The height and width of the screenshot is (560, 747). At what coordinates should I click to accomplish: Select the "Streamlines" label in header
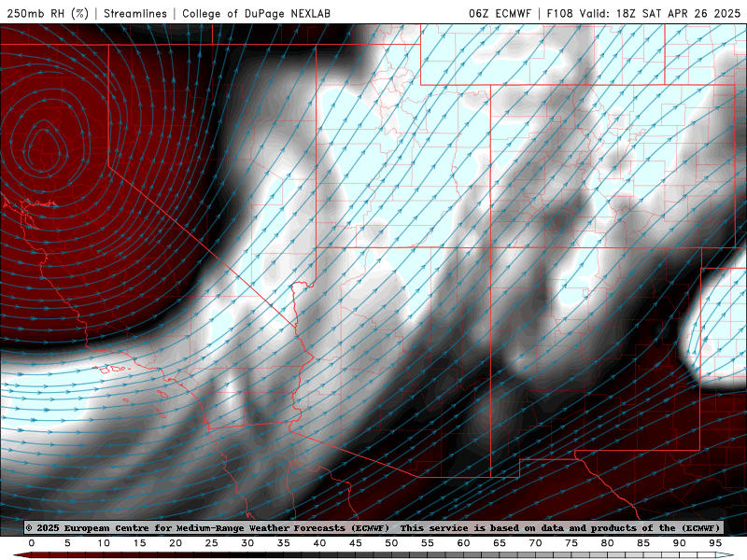click(135, 13)
